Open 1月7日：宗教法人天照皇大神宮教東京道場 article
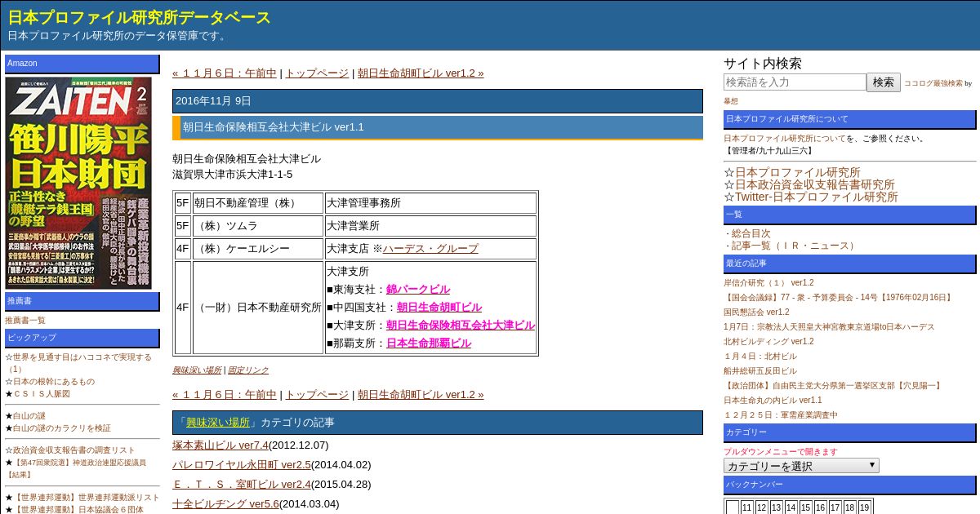Viewport: 980px width, 514px height. [829, 326]
